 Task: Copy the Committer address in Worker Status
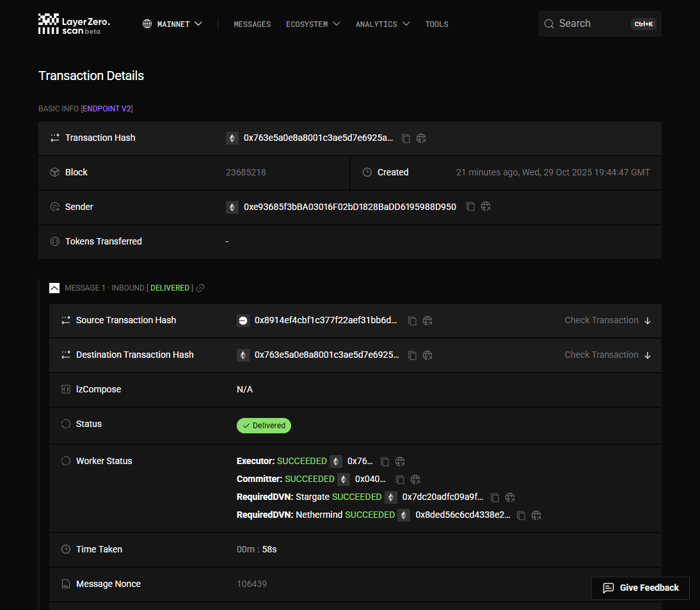point(400,479)
